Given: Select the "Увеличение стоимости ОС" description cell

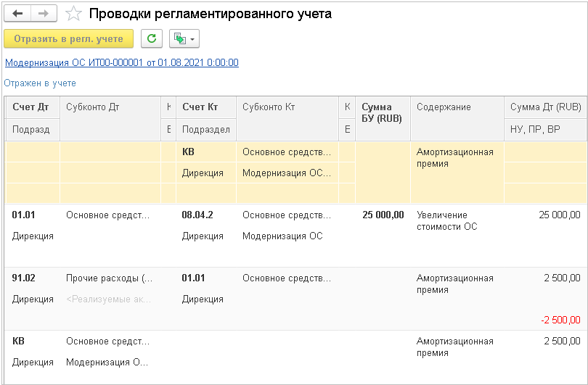Looking at the screenshot, I should [446, 220].
